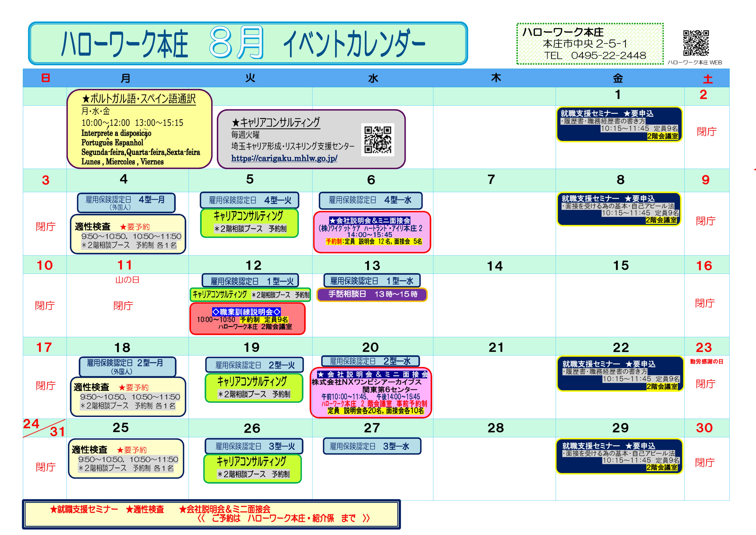
Task: Click 埼玉キャリア形成・リスキリング支援センター text
Action: [293, 146]
